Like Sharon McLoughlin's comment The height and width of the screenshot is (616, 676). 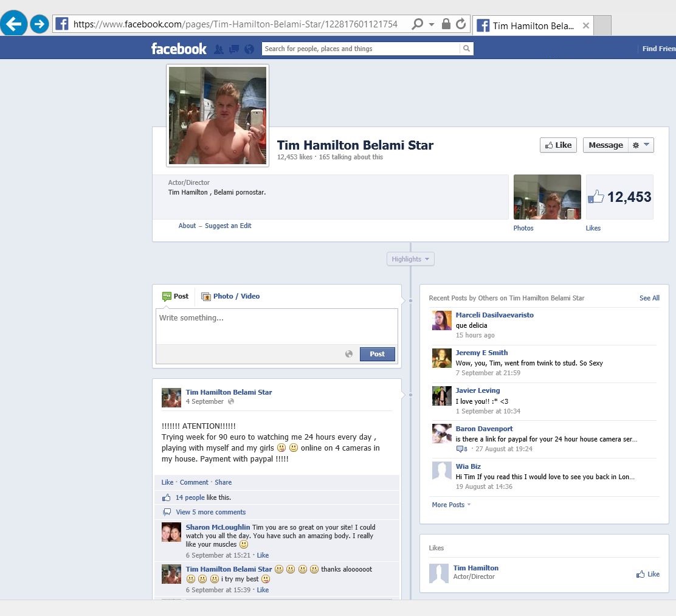click(x=263, y=555)
